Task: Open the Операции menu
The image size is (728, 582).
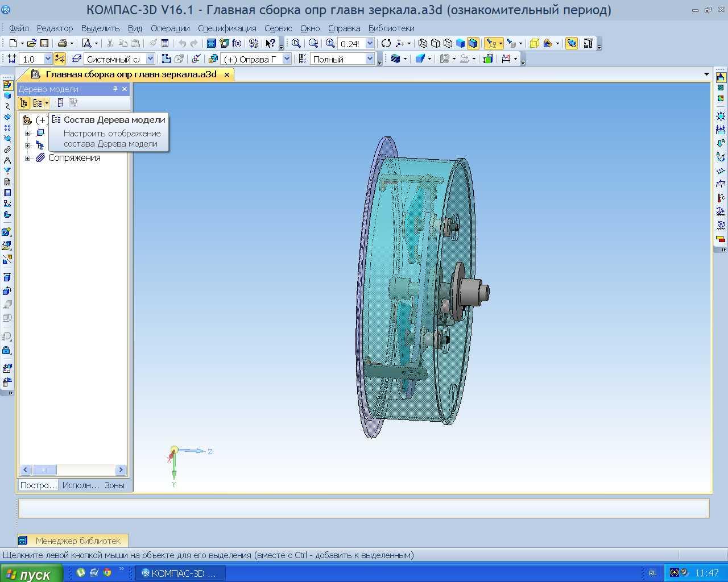Action: pos(170,28)
